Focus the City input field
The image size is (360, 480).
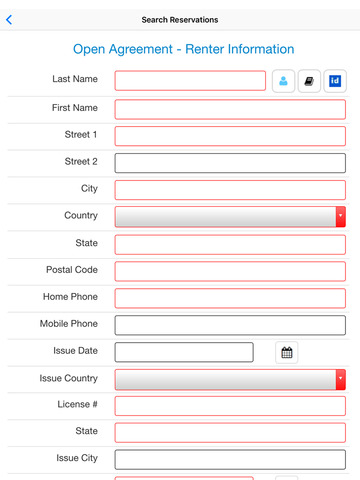click(230, 190)
